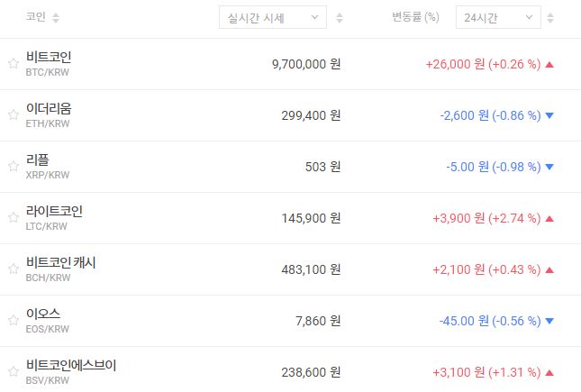Image resolution: width=581 pixels, height=392 pixels.
Task: Mark Bitcoin Cash as favorite
Action: (x=13, y=269)
